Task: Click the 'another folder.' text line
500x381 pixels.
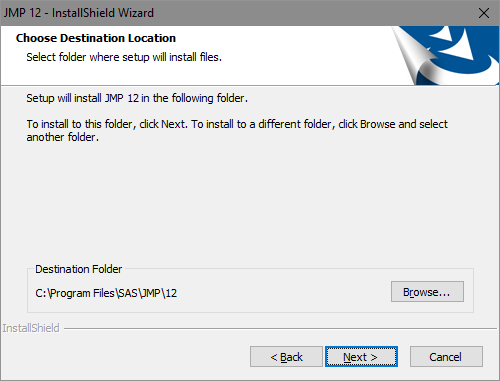Action: [63, 137]
